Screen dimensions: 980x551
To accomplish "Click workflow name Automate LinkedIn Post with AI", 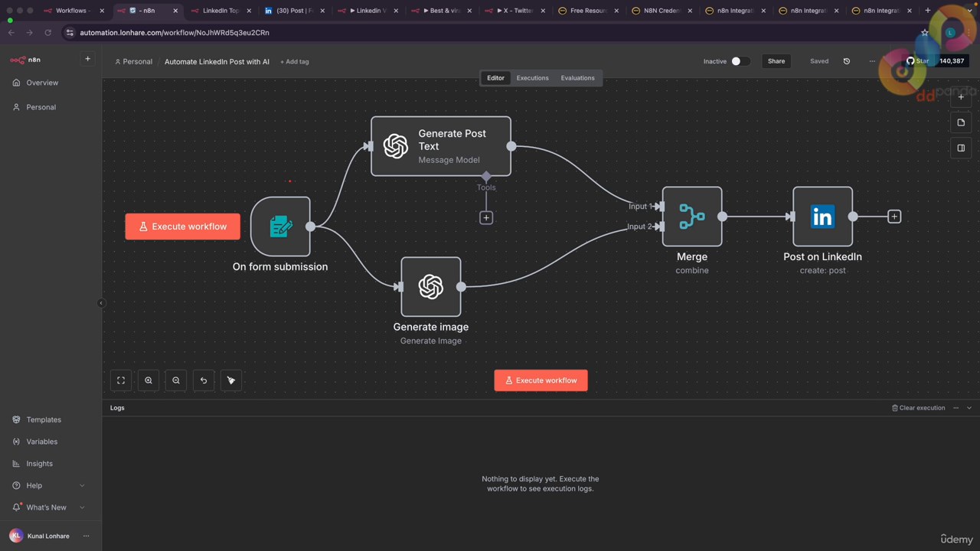I will click(217, 61).
